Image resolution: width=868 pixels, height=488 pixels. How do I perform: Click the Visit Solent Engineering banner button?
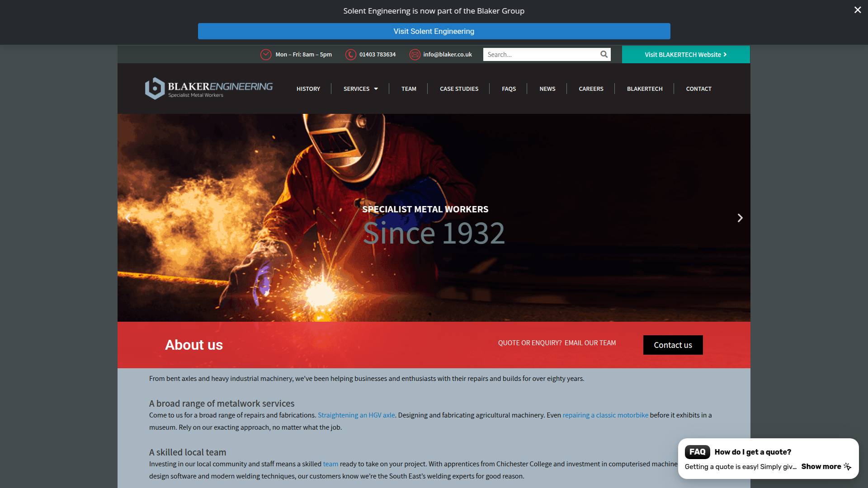434,31
